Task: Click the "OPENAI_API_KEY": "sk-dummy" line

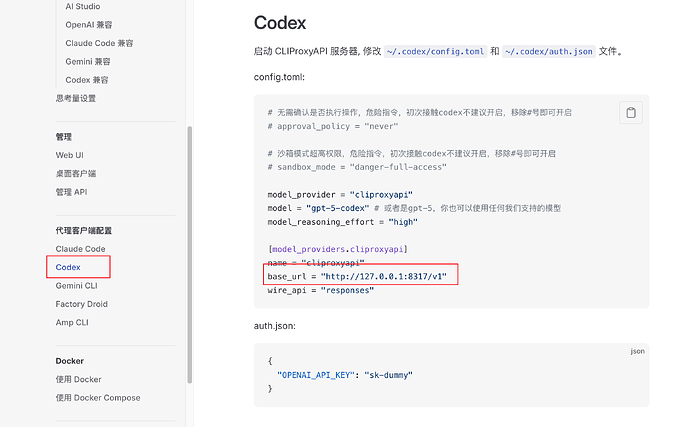Action: pyautogui.click(x=345, y=375)
